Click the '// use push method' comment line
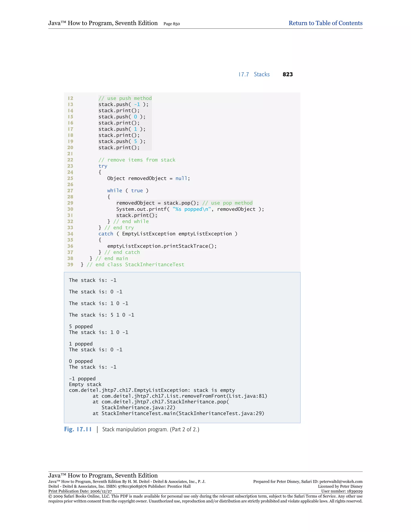 125,98
